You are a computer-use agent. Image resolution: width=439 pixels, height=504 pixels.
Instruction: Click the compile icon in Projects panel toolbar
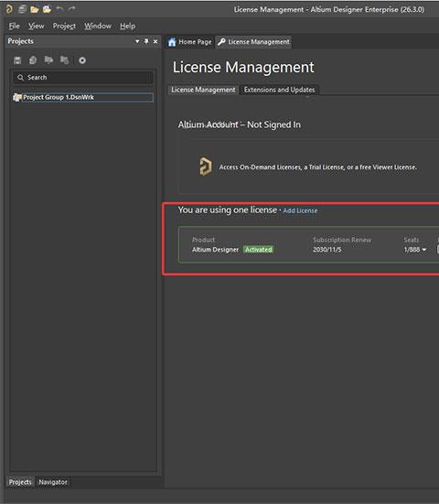[33, 60]
